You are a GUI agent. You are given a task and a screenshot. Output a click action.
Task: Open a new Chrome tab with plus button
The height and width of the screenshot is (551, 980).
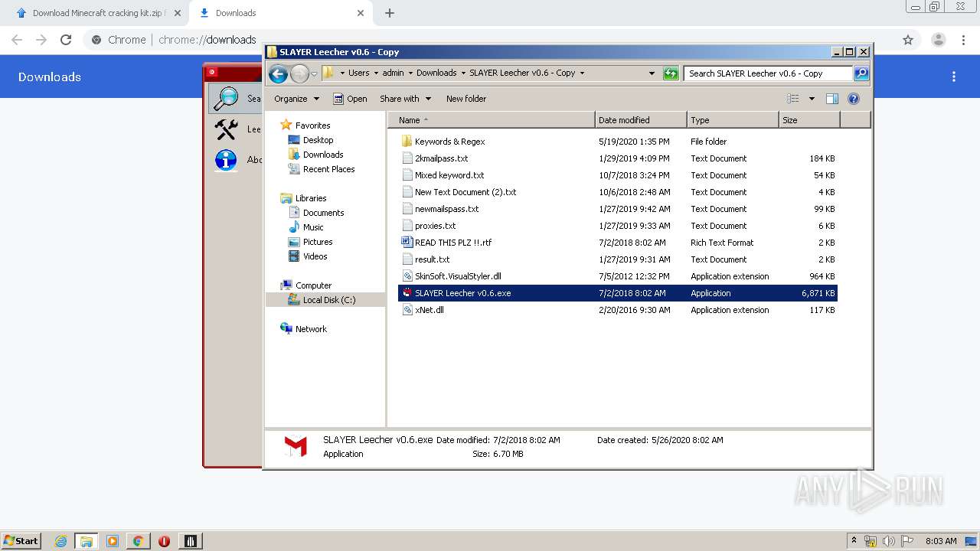click(390, 13)
